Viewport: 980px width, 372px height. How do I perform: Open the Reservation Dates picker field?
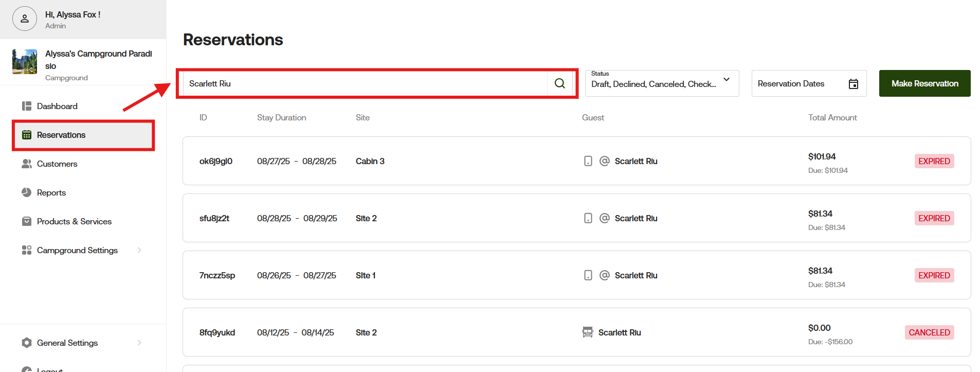[809, 83]
